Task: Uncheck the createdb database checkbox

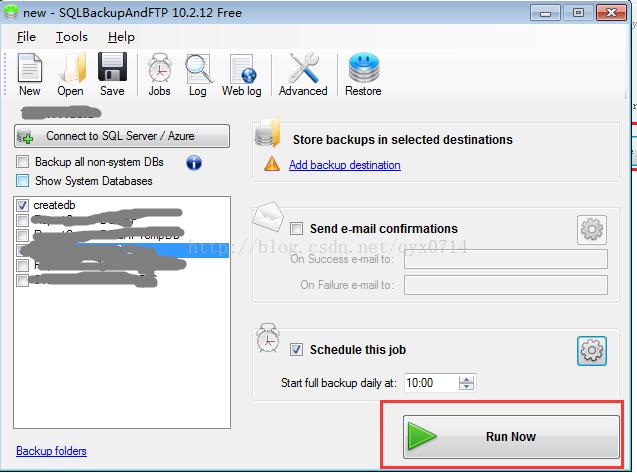Action: [x=22, y=205]
